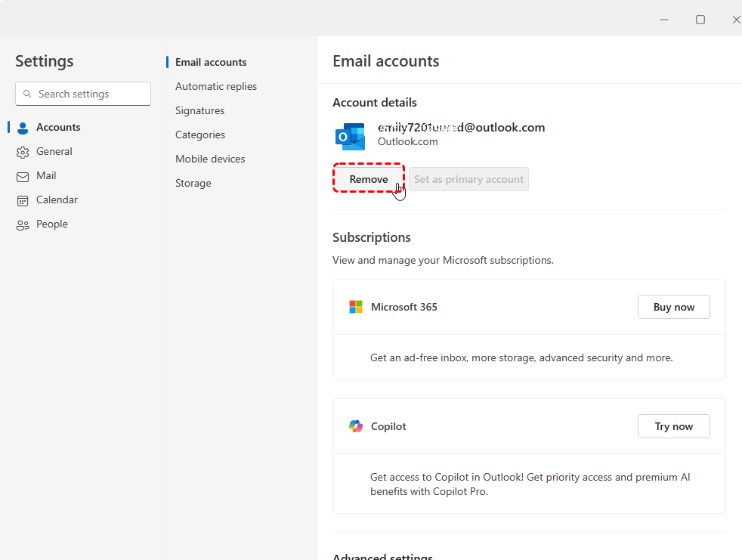Click the General gear icon
This screenshot has height=560, width=742.
pos(23,152)
